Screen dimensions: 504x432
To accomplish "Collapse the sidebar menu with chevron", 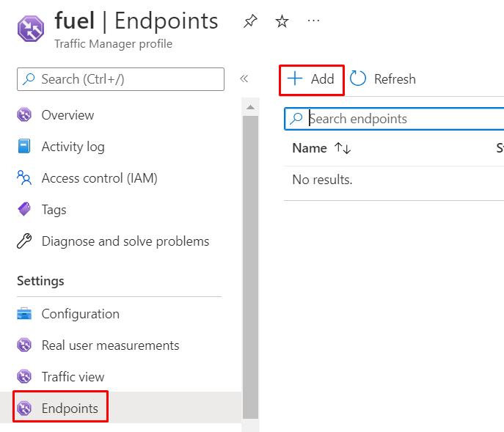I will pyautogui.click(x=244, y=78).
